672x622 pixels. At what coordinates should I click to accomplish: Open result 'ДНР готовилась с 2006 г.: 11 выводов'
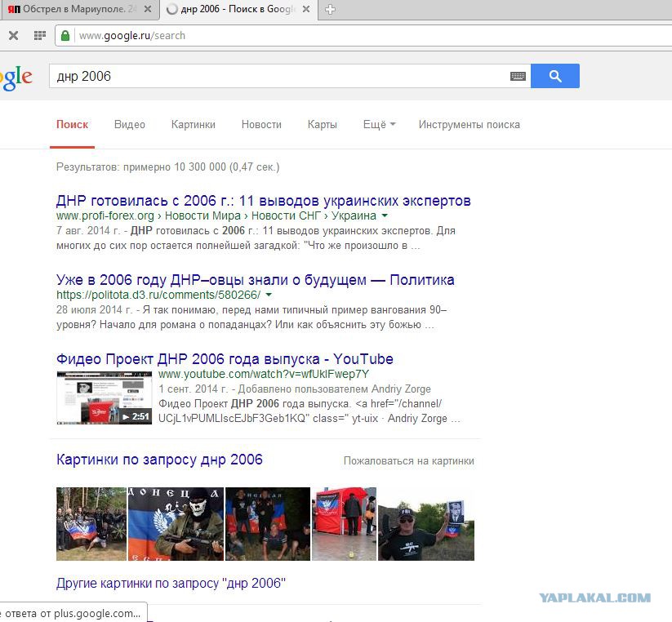[x=264, y=201]
